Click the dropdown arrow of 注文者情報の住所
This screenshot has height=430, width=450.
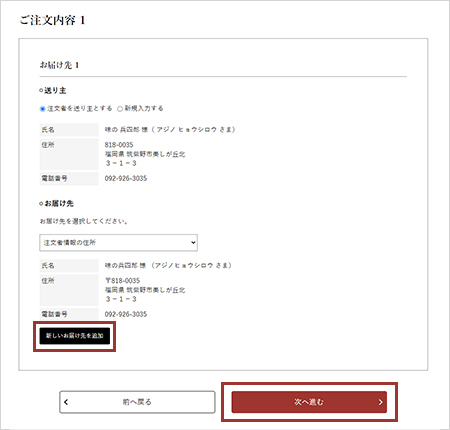(193, 242)
